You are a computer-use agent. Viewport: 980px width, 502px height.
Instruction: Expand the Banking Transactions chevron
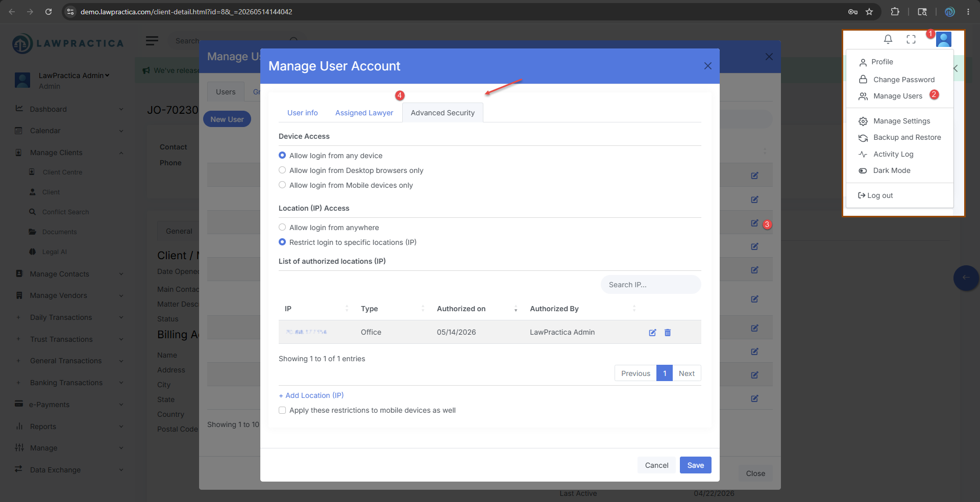point(121,383)
